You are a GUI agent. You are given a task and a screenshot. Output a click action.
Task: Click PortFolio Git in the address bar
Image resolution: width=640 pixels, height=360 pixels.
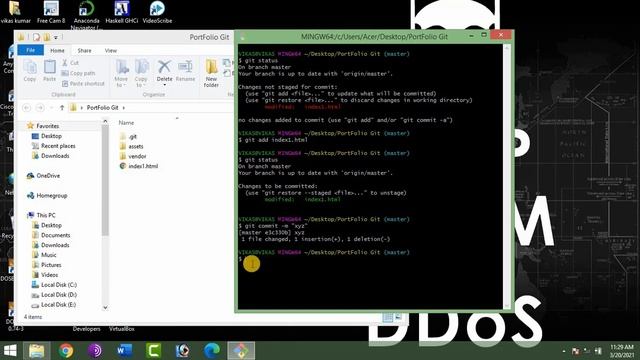(102, 108)
